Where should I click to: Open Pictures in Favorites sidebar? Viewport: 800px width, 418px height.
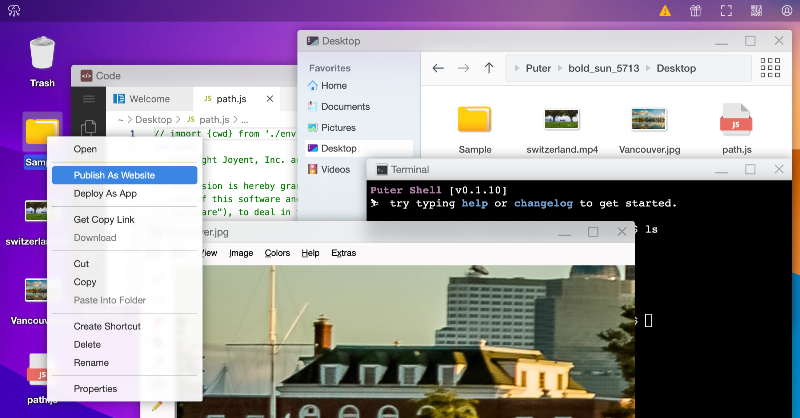(338, 128)
